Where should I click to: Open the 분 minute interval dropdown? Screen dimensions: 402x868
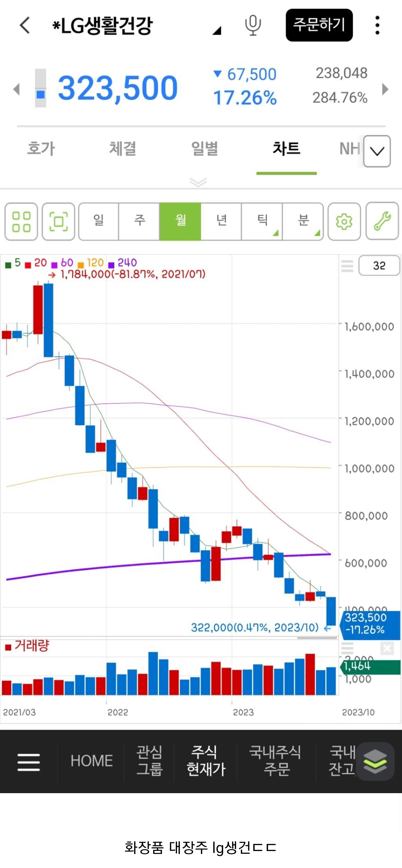(x=303, y=221)
